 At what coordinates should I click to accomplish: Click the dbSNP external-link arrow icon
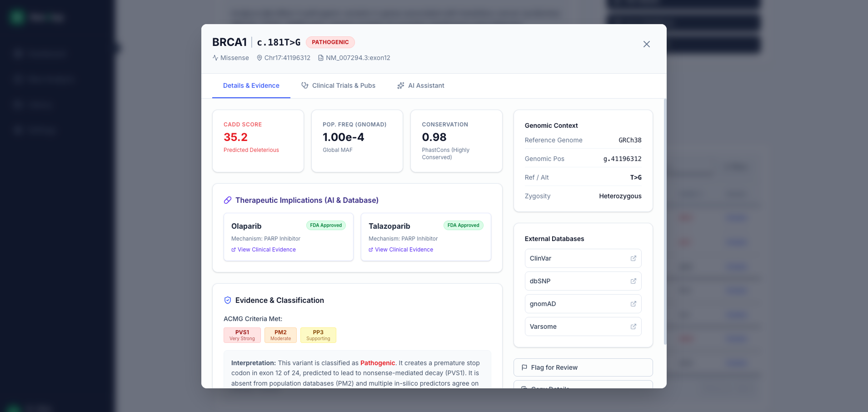tap(634, 281)
